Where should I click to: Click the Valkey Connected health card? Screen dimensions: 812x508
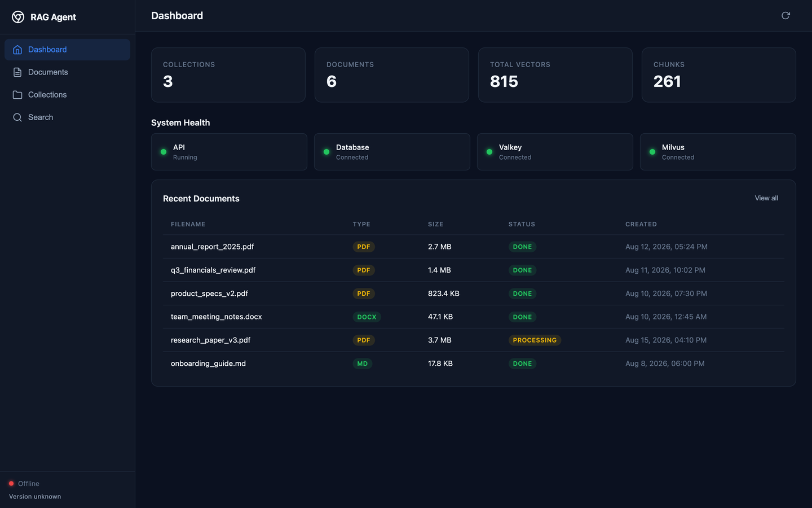[555, 152]
